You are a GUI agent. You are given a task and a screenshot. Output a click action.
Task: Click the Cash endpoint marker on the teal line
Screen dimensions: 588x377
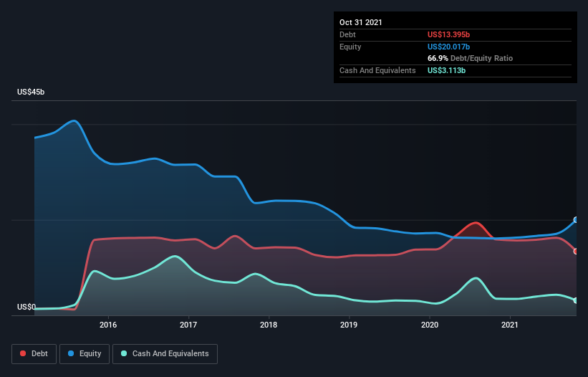[x=576, y=300]
